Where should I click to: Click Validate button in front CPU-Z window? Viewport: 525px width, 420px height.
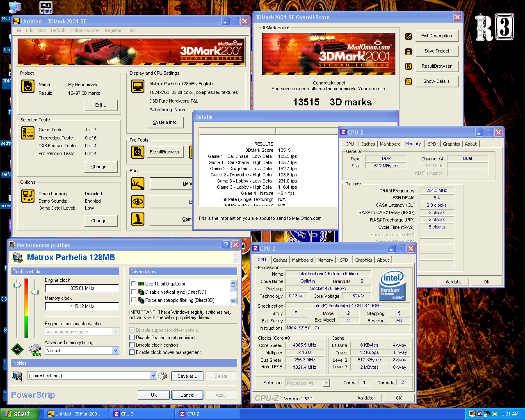[x=365, y=398]
